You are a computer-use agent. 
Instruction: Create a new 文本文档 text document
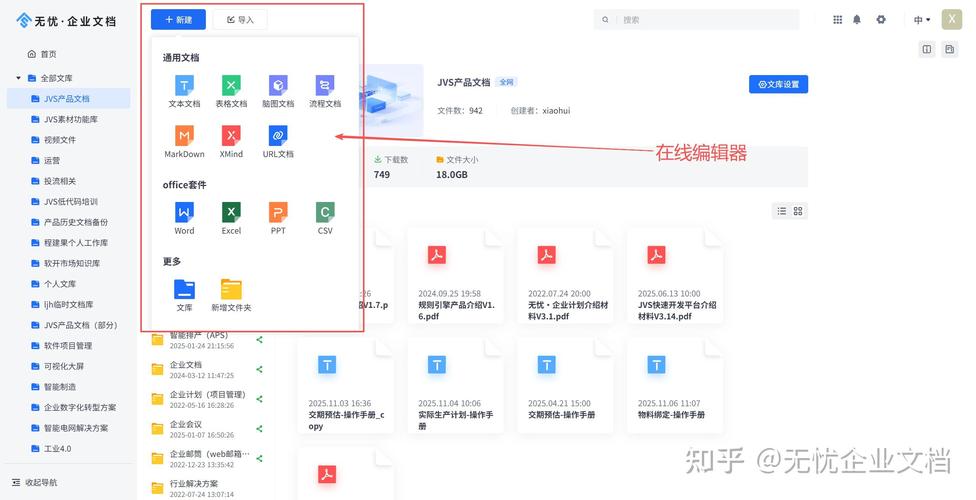[184, 92]
